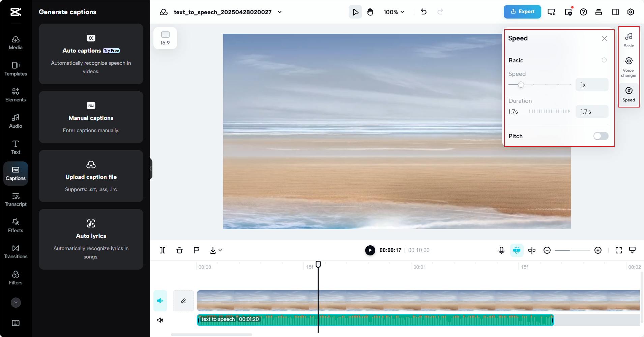Open the Media panel
The width and height of the screenshot is (644, 337).
(16, 43)
